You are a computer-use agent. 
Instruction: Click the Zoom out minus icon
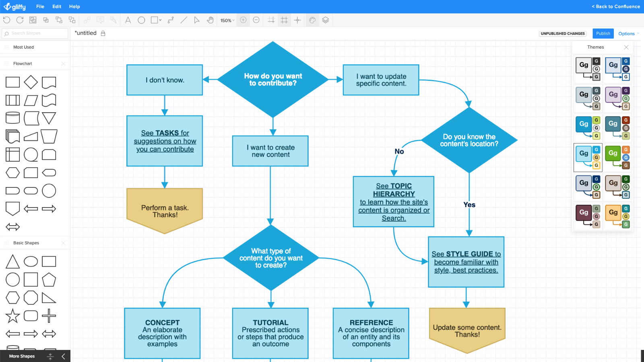click(256, 20)
